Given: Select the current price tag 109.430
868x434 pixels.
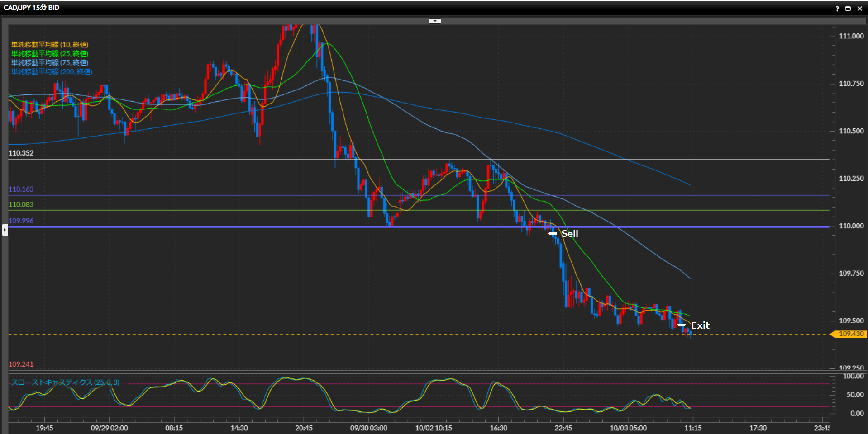Looking at the screenshot, I should [850, 334].
